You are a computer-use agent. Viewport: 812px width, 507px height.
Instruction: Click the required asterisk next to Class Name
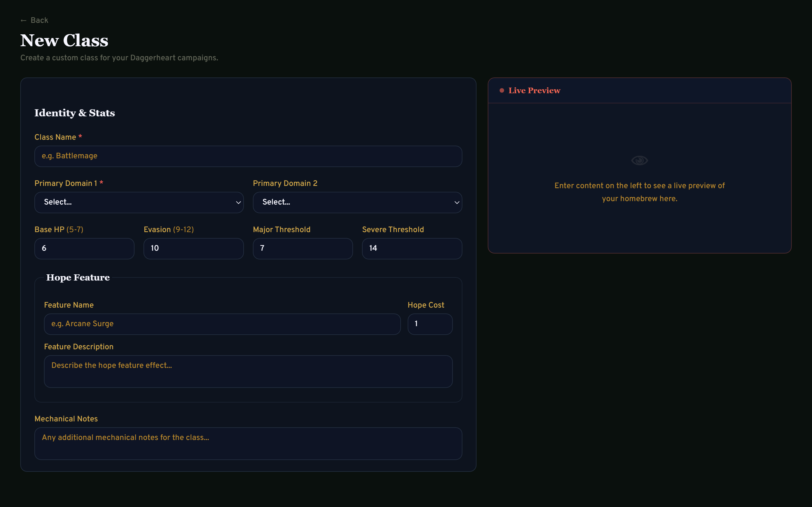[x=81, y=137]
